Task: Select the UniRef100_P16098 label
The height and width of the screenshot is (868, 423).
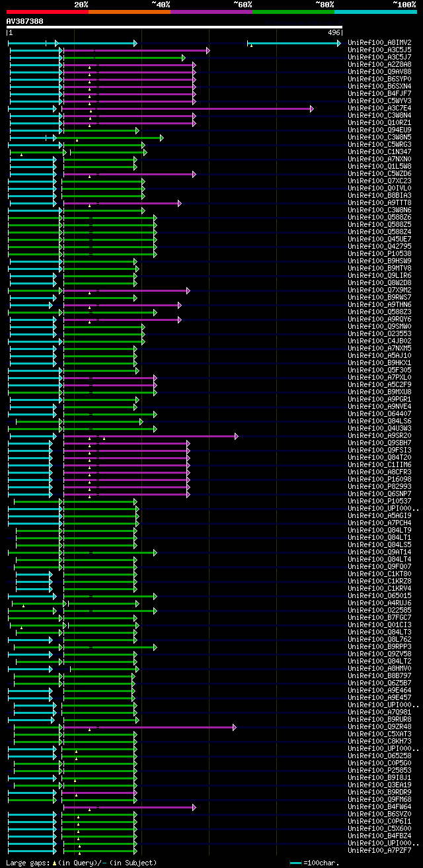Action: pyautogui.click(x=381, y=479)
